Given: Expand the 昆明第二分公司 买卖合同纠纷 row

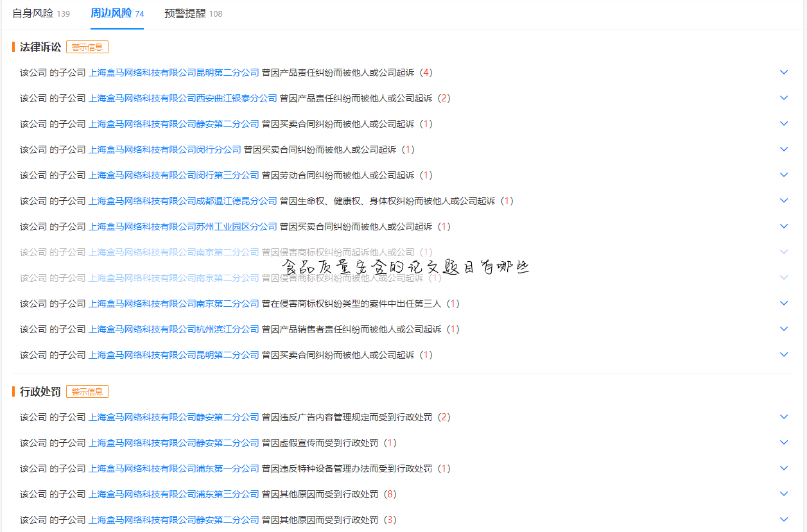Looking at the screenshot, I should coord(784,355).
